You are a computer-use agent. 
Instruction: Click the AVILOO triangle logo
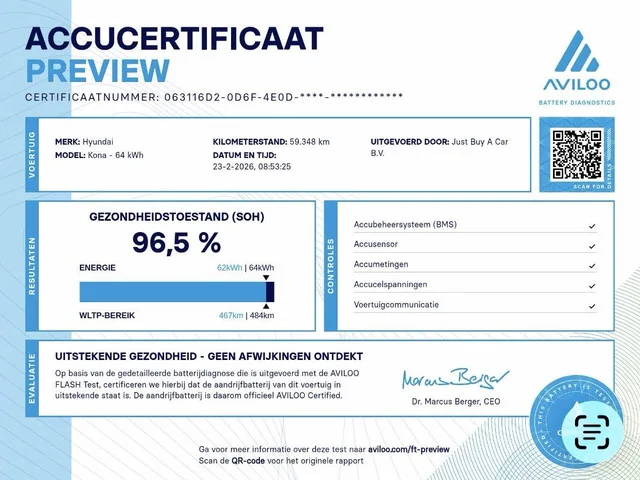tap(575, 50)
